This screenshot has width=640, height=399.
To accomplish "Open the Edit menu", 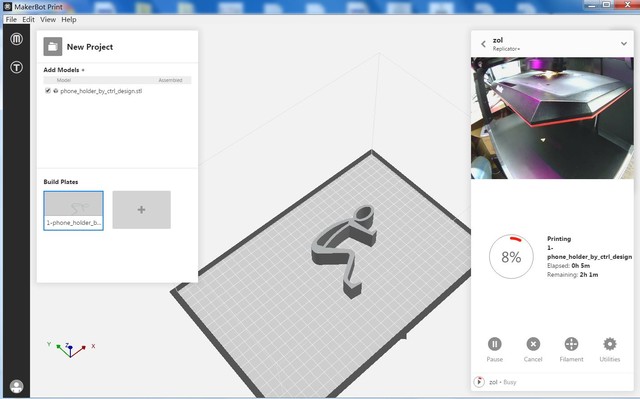I will coord(28,19).
